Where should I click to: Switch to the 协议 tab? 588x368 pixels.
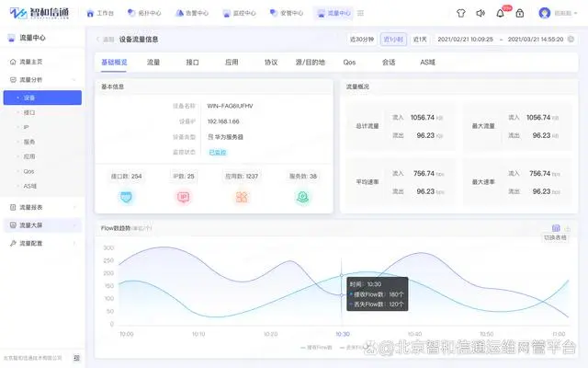tap(271, 63)
